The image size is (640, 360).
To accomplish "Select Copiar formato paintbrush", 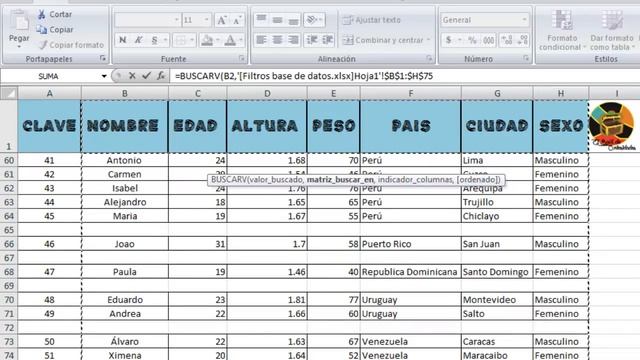I will [71, 44].
